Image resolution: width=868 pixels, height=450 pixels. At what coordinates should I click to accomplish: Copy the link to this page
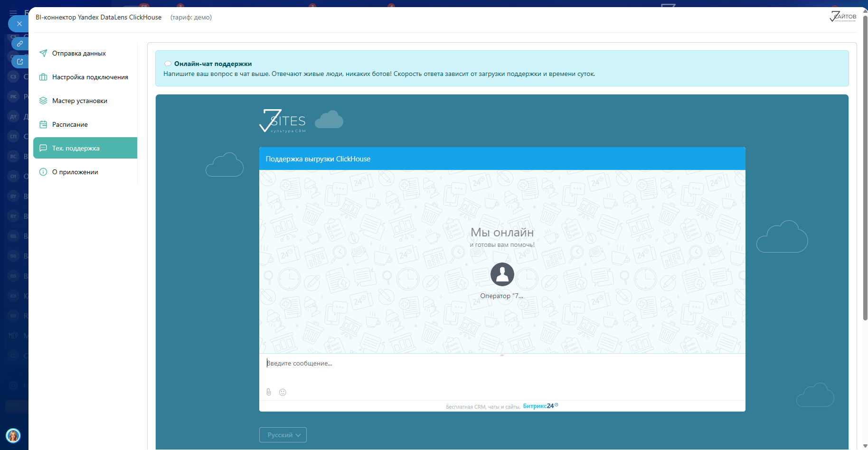tap(20, 44)
